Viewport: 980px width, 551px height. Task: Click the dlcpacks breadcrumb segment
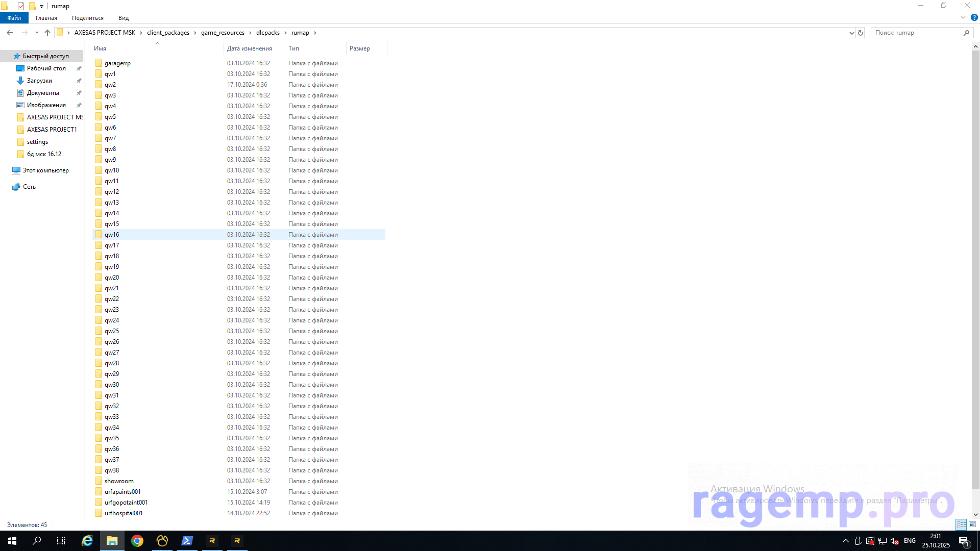[x=267, y=33]
